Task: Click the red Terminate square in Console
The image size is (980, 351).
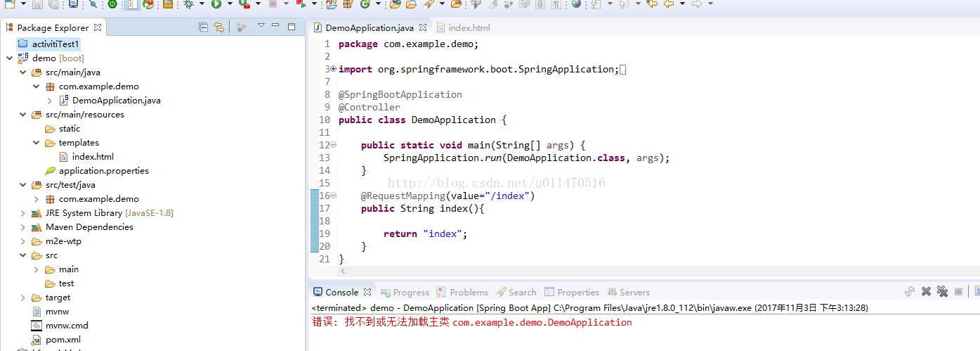Action: pos(958,291)
